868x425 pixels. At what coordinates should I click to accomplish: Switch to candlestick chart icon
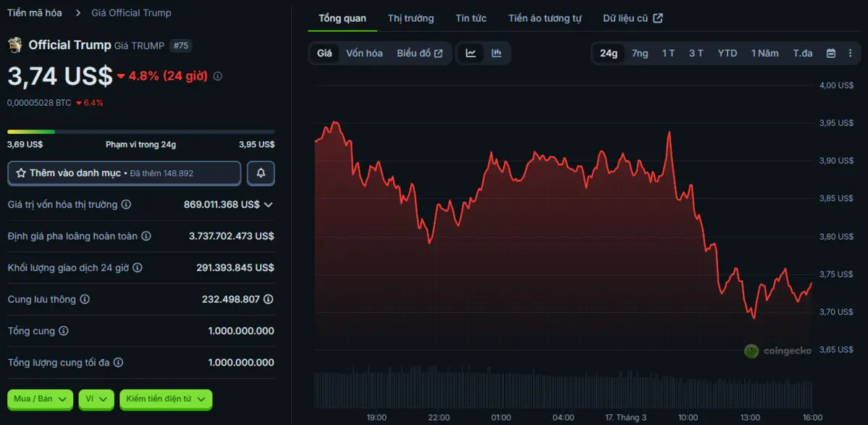point(497,53)
